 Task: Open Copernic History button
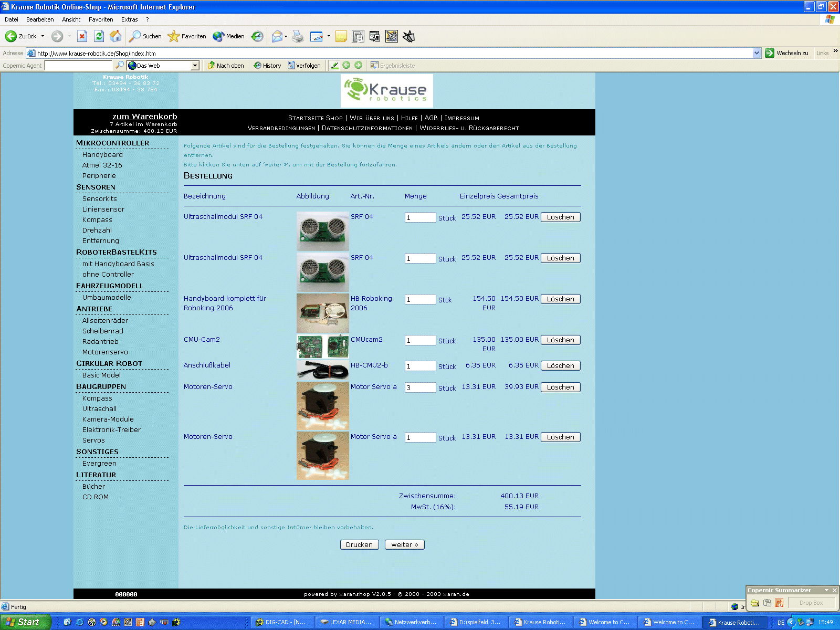pos(267,66)
